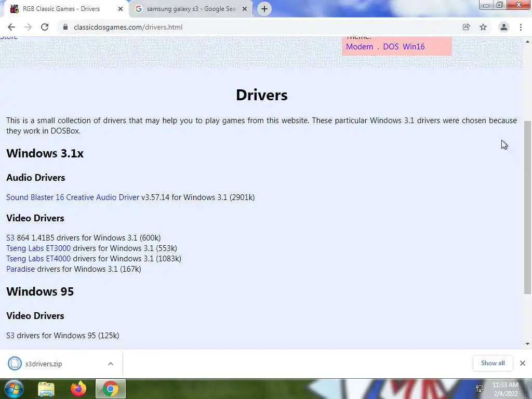Open the Windows Start menu
Viewport: 532px width, 399px height.
14,389
